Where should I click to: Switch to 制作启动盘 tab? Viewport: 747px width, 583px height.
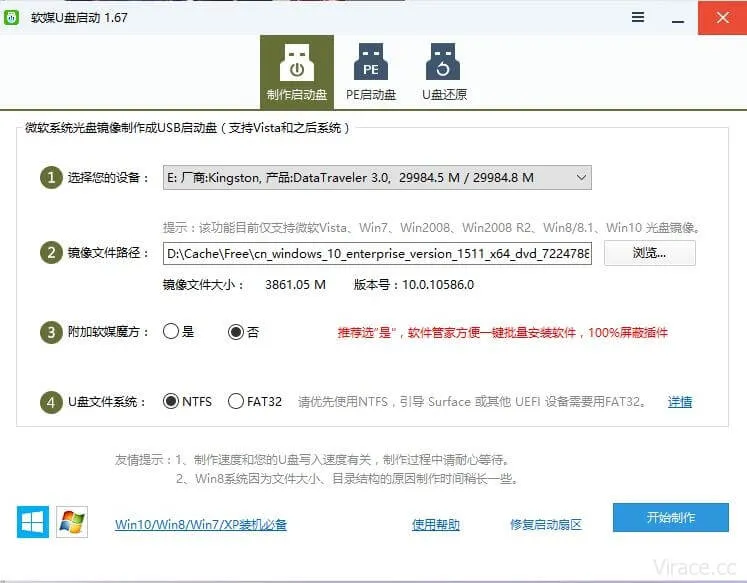point(297,72)
